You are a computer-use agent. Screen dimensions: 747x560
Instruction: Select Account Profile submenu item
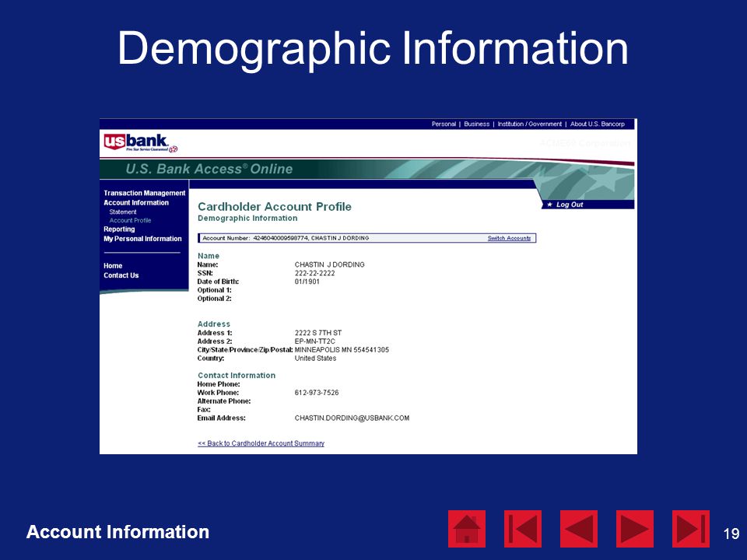pyautogui.click(x=130, y=220)
